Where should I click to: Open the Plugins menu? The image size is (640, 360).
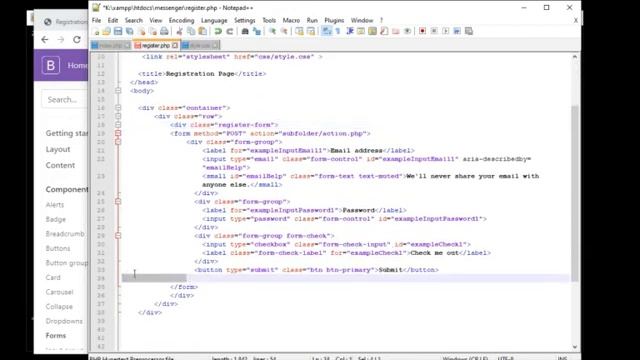pos(334,20)
